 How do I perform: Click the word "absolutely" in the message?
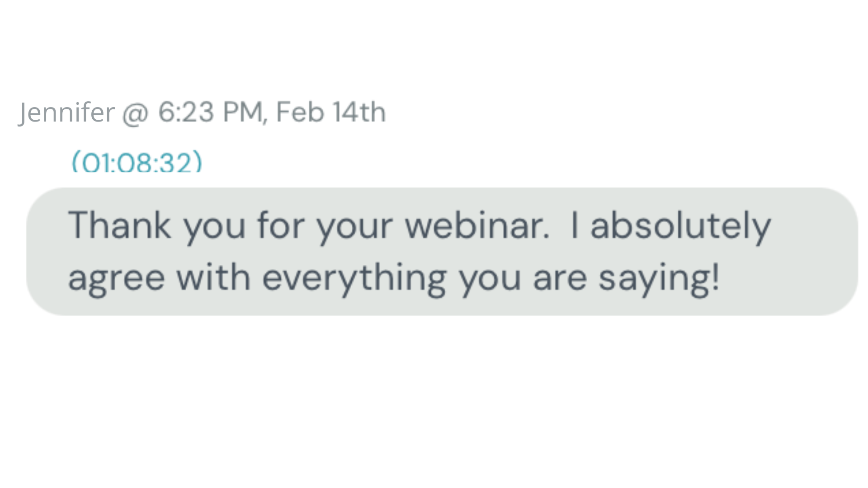coord(680,226)
